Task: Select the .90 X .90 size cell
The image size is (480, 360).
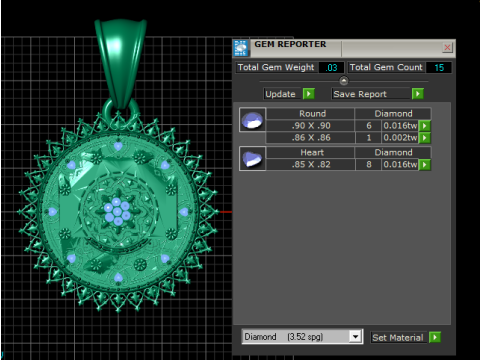Action: pyautogui.click(x=311, y=126)
